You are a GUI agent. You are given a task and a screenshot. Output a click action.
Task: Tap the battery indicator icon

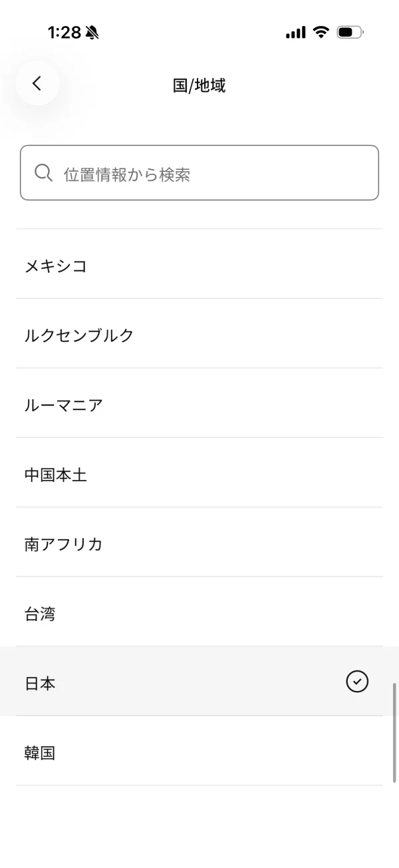pyautogui.click(x=350, y=32)
